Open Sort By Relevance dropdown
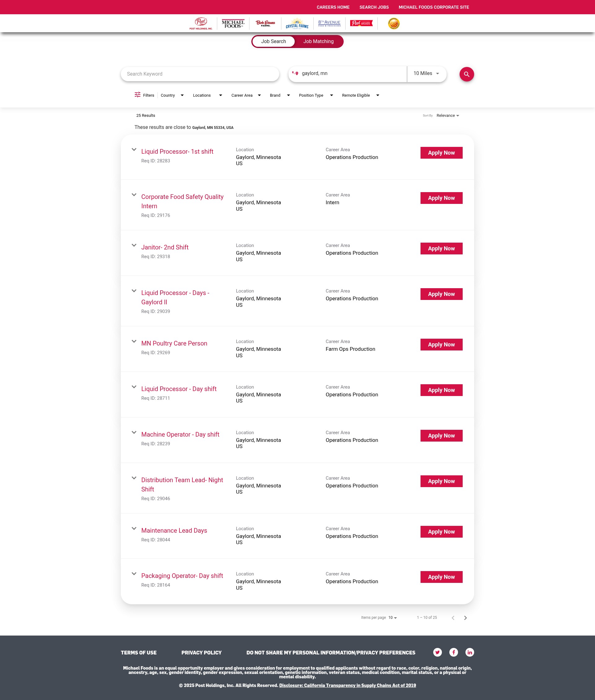 [447, 116]
